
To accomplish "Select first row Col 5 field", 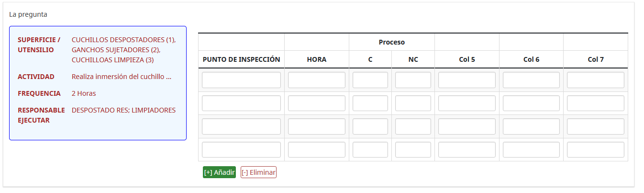I will [467, 80].
